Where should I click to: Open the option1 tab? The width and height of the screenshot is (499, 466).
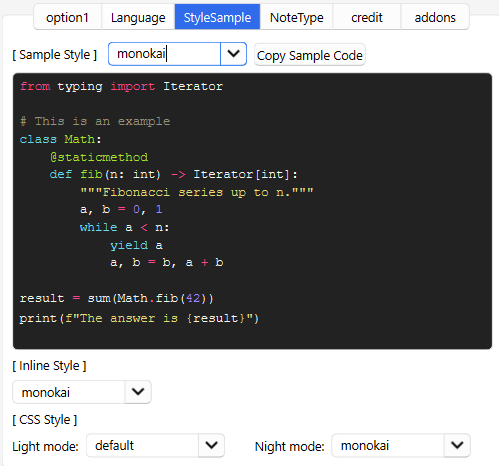pyautogui.click(x=68, y=17)
